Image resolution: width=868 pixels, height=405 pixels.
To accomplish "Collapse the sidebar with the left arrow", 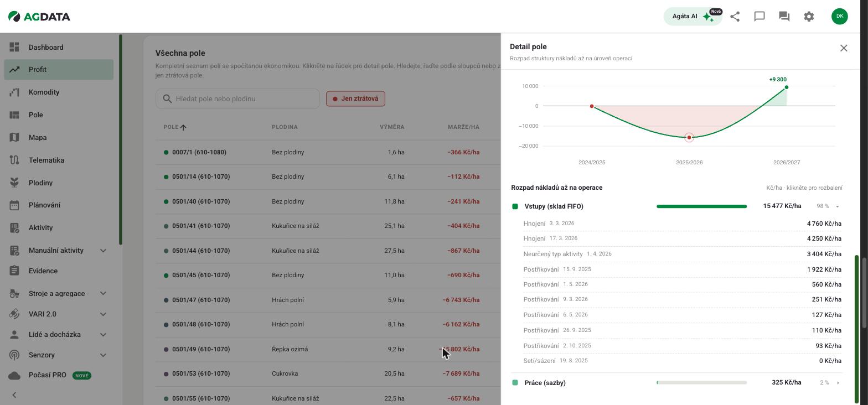I will click(14, 395).
